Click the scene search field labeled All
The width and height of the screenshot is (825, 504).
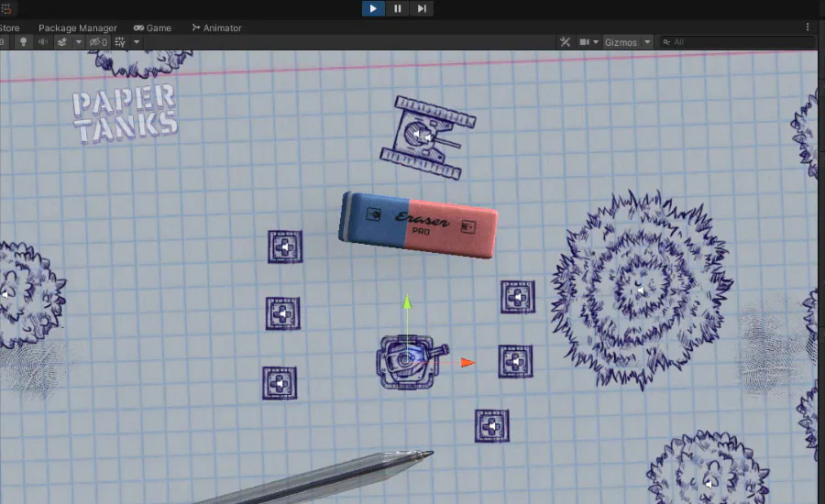737,42
